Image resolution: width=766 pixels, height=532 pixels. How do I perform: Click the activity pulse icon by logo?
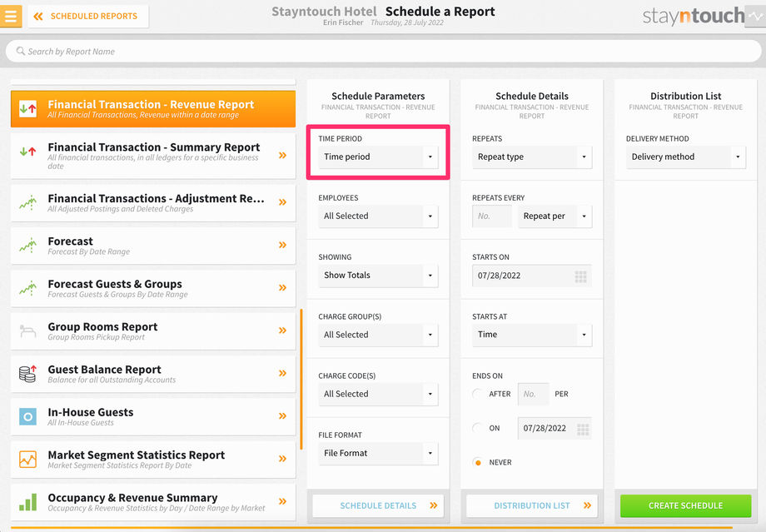[755, 16]
